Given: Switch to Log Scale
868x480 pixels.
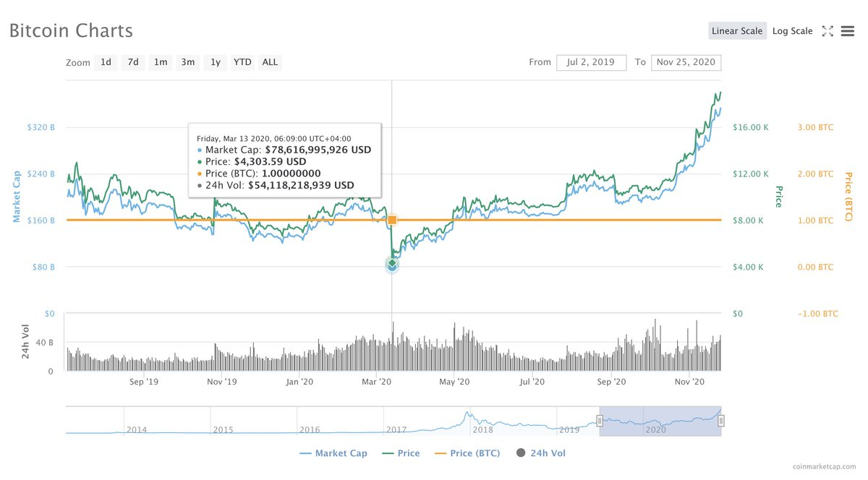Looking at the screenshot, I should (792, 31).
